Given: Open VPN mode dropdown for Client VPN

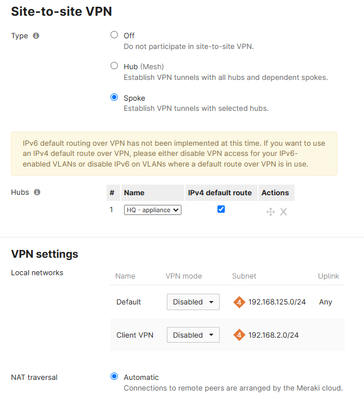Looking at the screenshot, I should pyautogui.click(x=193, y=335).
